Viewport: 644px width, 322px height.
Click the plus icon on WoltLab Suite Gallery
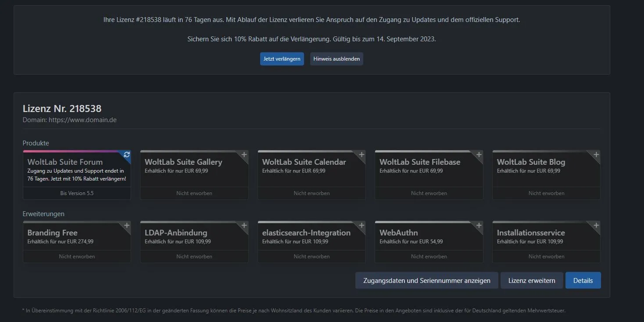(x=244, y=155)
